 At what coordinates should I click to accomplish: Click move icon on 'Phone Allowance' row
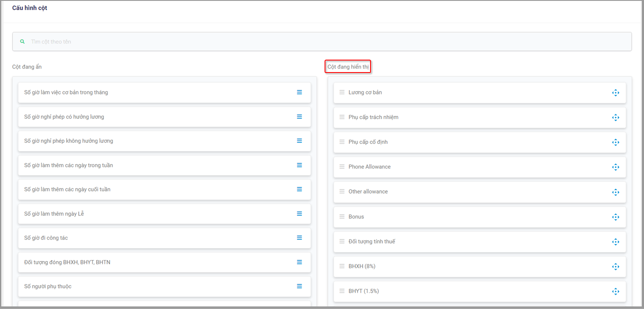[x=616, y=167]
